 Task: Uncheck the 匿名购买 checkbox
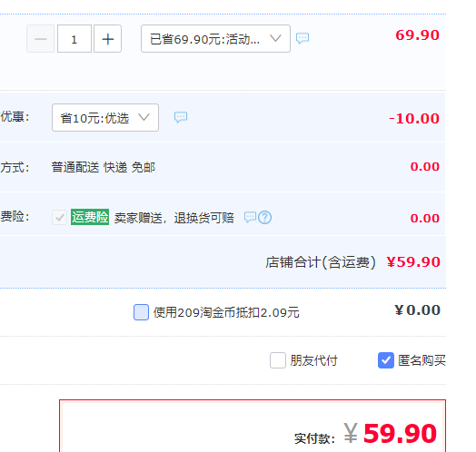(386, 360)
